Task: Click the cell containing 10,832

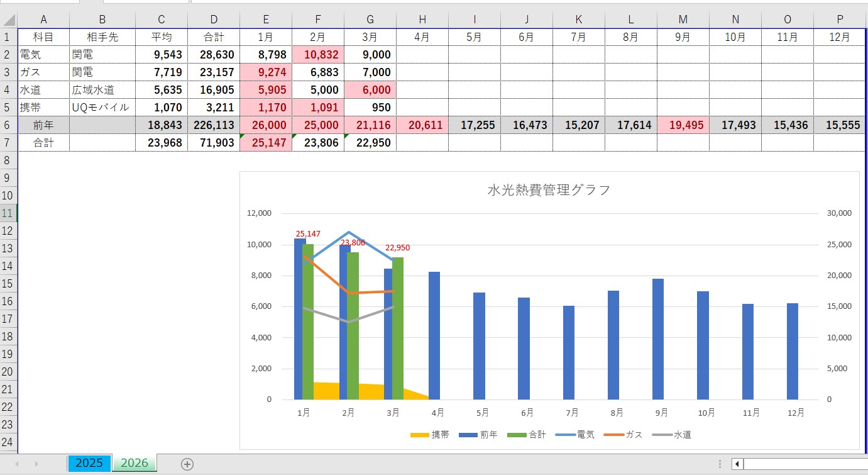Action: pyautogui.click(x=318, y=55)
